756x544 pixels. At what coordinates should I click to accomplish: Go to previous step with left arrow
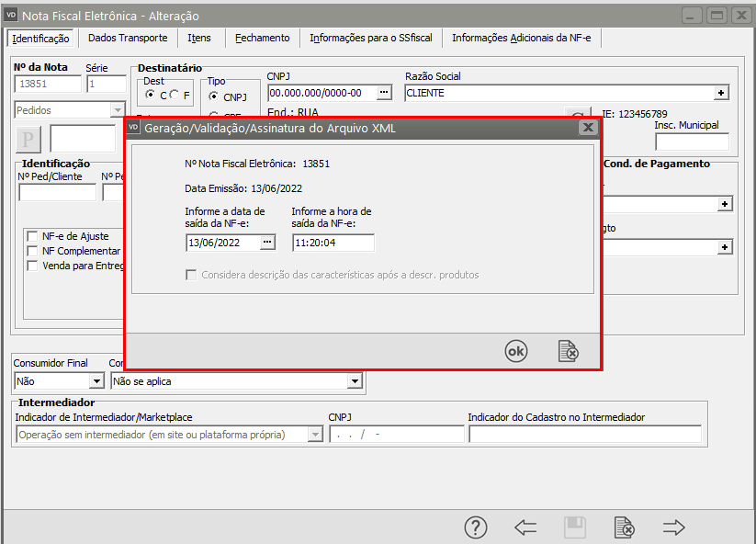pos(525,527)
